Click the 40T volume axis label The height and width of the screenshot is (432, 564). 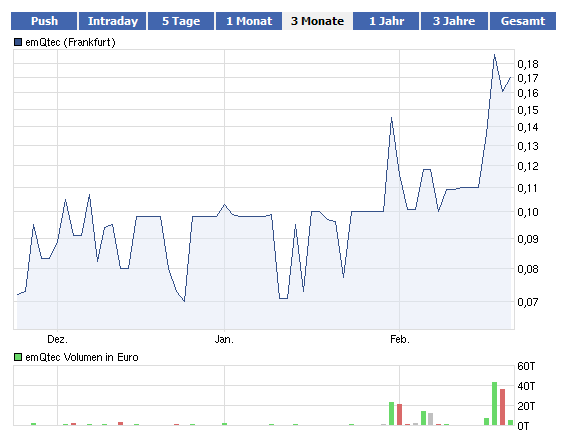point(526,386)
